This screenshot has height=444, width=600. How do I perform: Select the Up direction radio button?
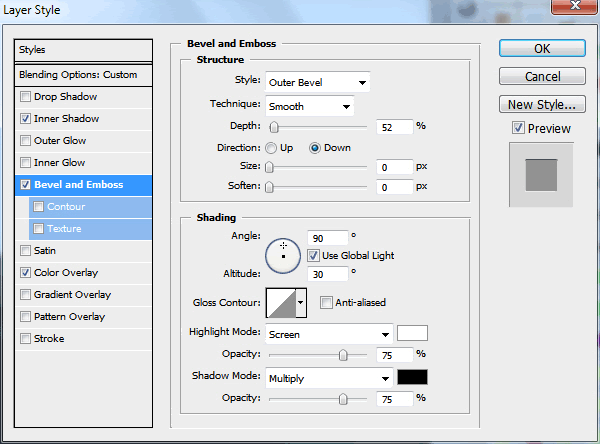coord(272,147)
